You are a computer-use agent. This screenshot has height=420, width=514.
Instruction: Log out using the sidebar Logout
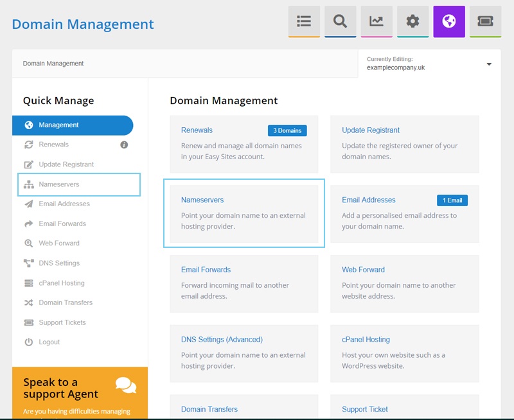pyautogui.click(x=49, y=342)
